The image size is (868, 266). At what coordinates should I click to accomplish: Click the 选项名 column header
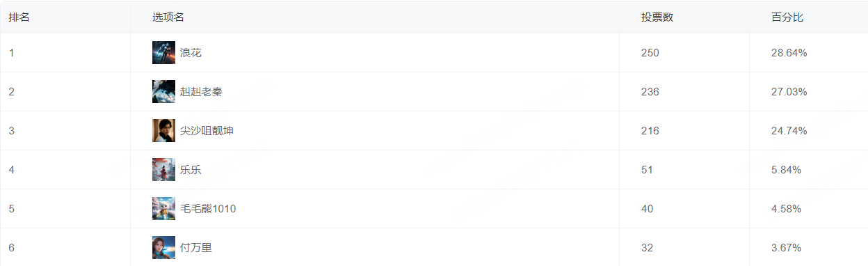168,17
